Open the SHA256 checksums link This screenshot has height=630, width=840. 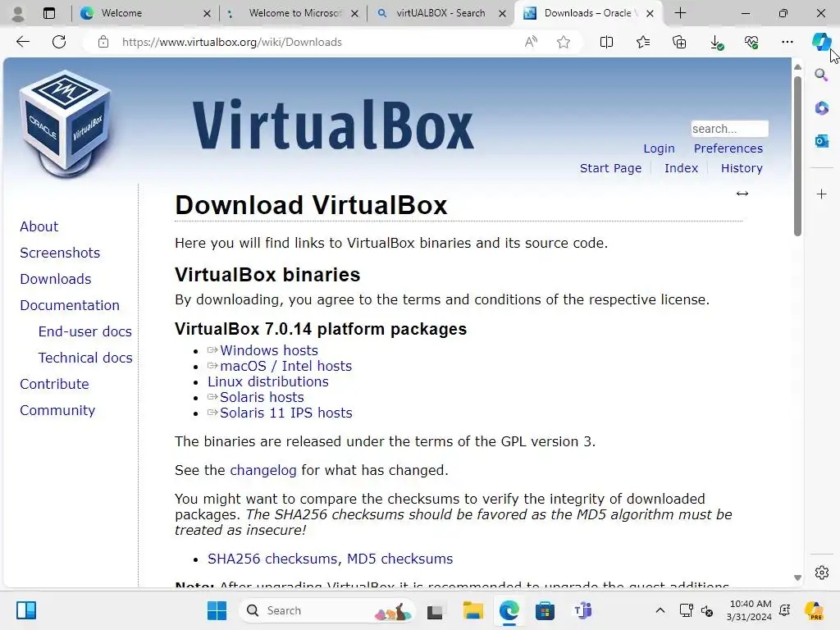point(272,559)
